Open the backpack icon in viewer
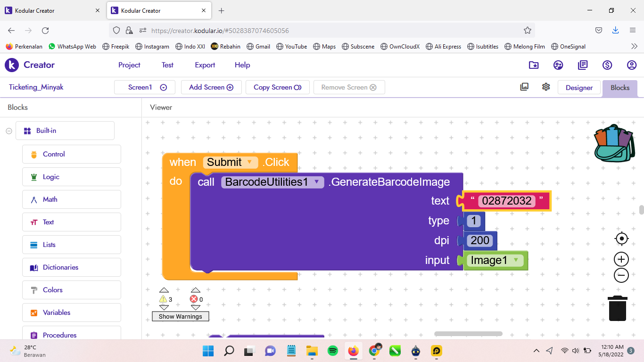Screen dimensions: 644x362 coord(615,144)
